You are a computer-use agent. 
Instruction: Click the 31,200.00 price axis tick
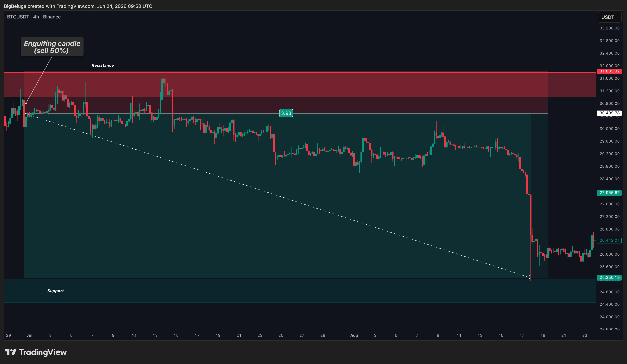pyautogui.click(x=610, y=91)
